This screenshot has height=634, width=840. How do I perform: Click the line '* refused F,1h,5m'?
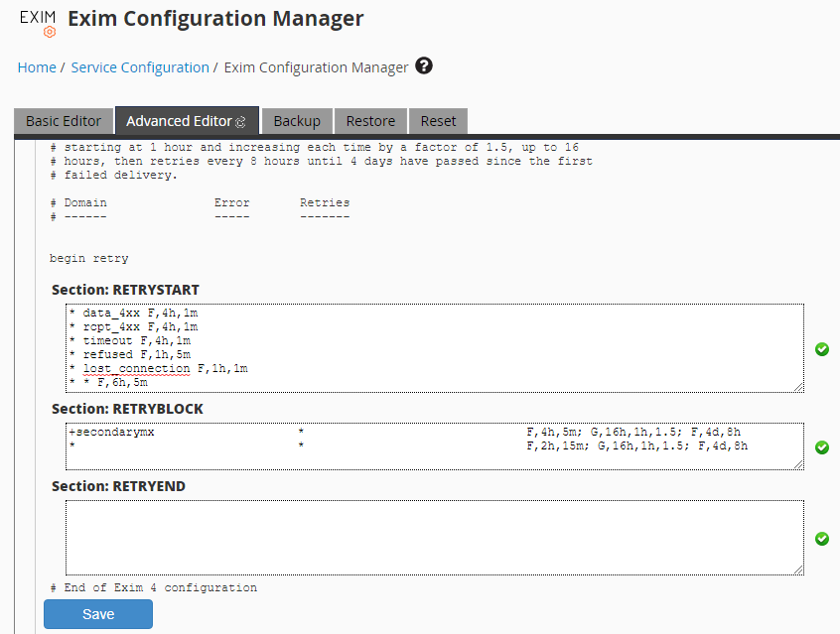click(130, 354)
